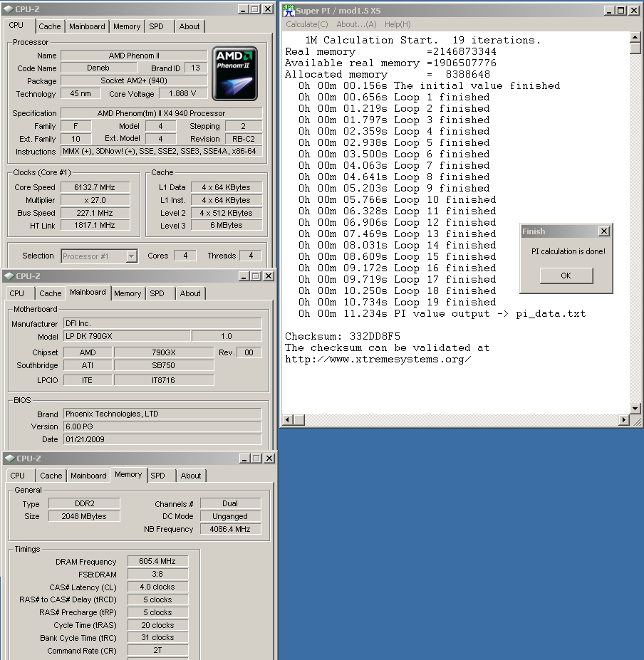Click the Bus Speed value 227.1 MHz
This screenshot has height=660, width=644.
click(95, 213)
